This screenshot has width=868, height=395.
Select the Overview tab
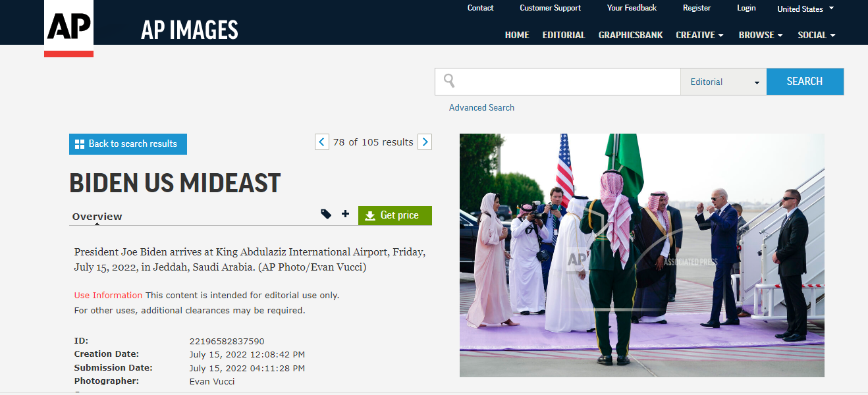(97, 217)
